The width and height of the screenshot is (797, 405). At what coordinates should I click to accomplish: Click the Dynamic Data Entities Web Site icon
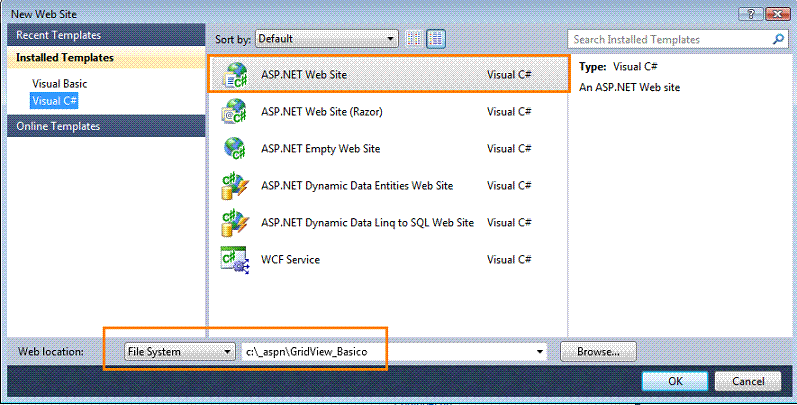click(x=234, y=185)
